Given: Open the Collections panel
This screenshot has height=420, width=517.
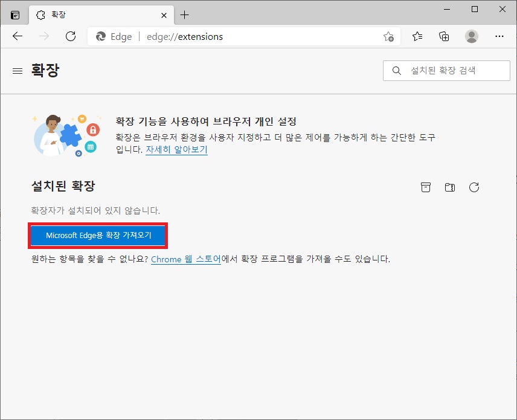Looking at the screenshot, I should click(444, 36).
